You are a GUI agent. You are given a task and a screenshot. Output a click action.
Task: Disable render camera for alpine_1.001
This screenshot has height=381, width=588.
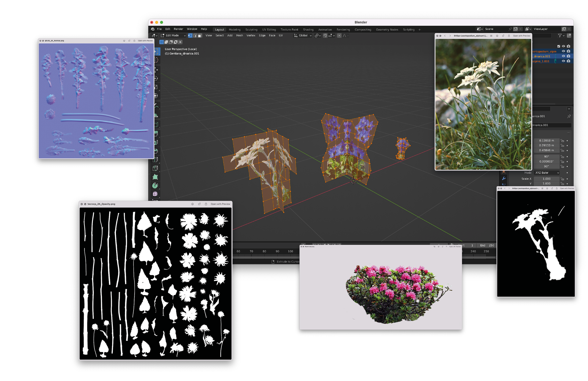pyautogui.click(x=568, y=61)
